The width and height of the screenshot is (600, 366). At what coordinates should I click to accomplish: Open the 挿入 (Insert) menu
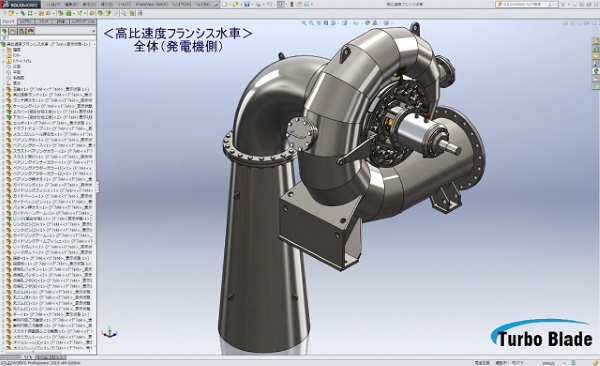[x=104, y=4]
